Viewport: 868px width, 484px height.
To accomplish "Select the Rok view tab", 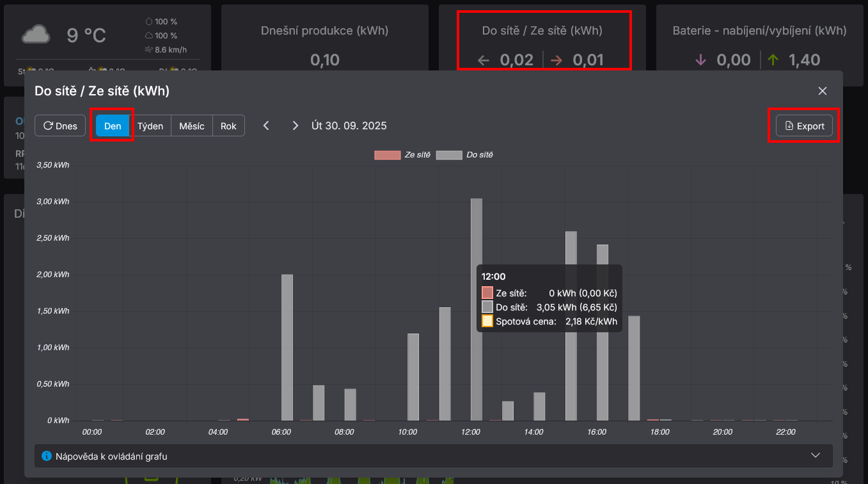I will click(228, 125).
